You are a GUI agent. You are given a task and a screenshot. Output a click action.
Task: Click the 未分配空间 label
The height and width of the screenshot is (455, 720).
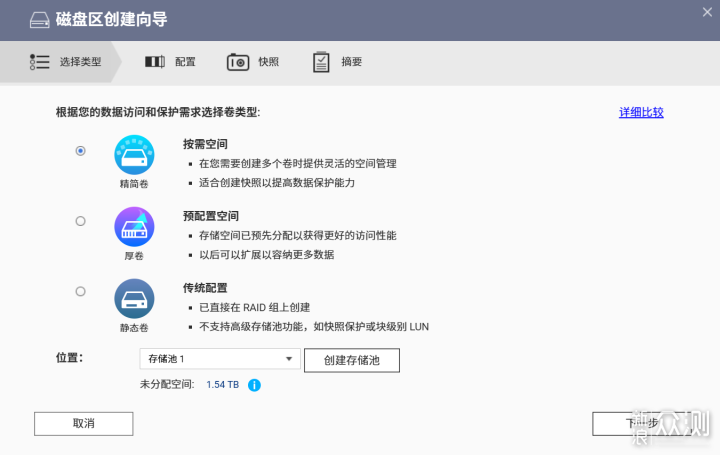(167, 385)
